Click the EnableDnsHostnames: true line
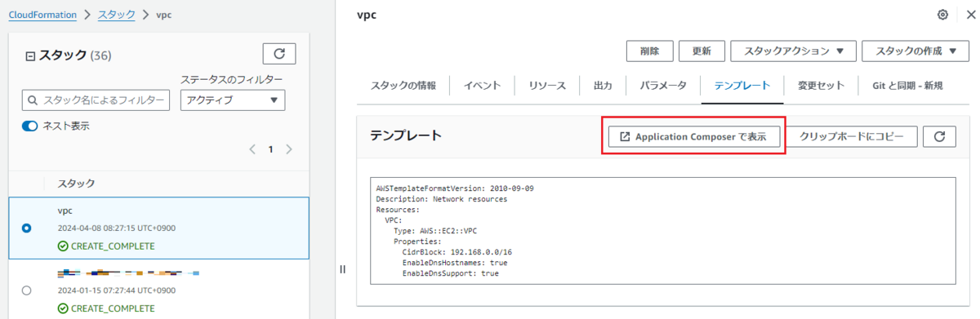Image resolution: width=980 pixels, height=319 pixels. (x=455, y=263)
